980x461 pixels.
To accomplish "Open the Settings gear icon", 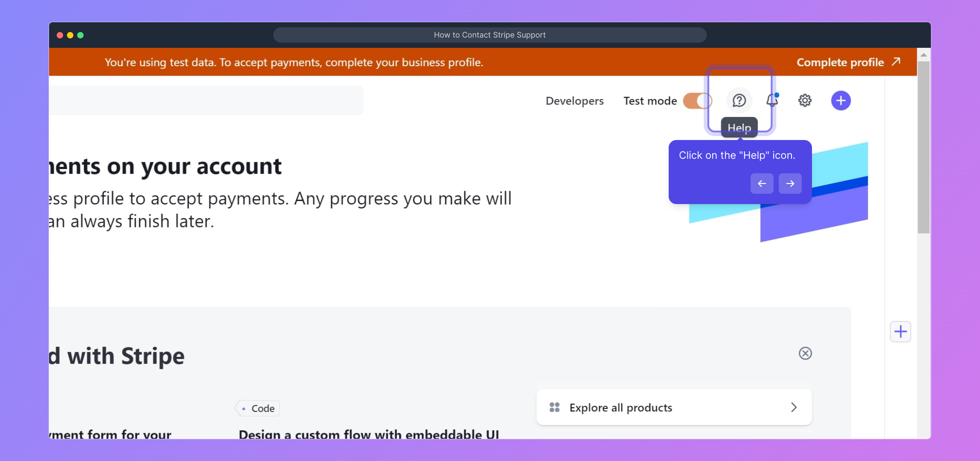I will tap(805, 101).
